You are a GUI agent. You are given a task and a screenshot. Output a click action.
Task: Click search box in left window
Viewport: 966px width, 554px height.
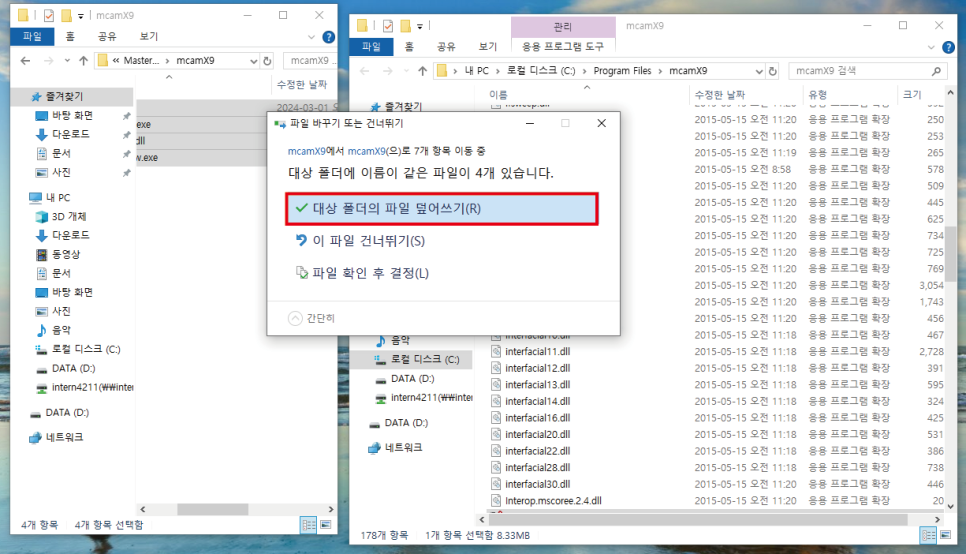pyautogui.click(x=310, y=60)
